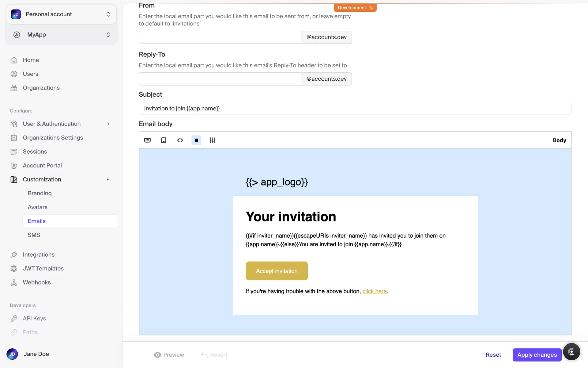Open the sliders settings icon in editor
The width and height of the screenshot is (588, 368).
click(x=213, y=140)
